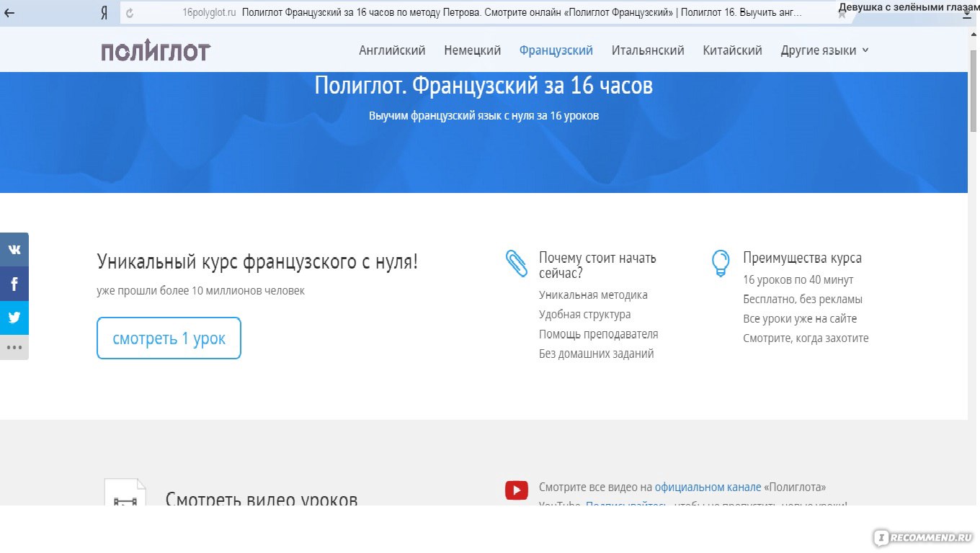Click the red YouTube play icon

(x=516, y=490)
